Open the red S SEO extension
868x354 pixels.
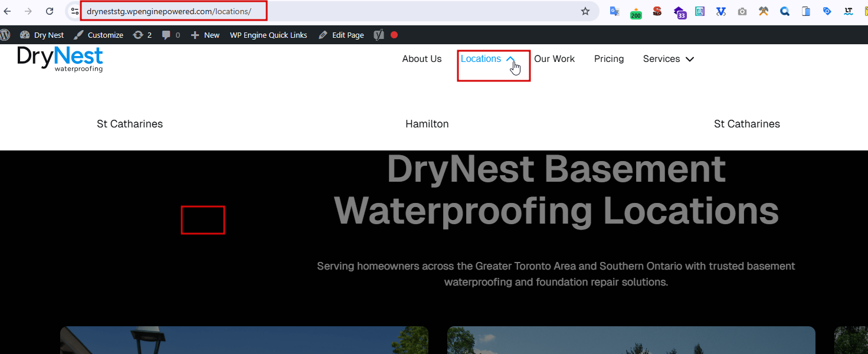tap(657, 11)
